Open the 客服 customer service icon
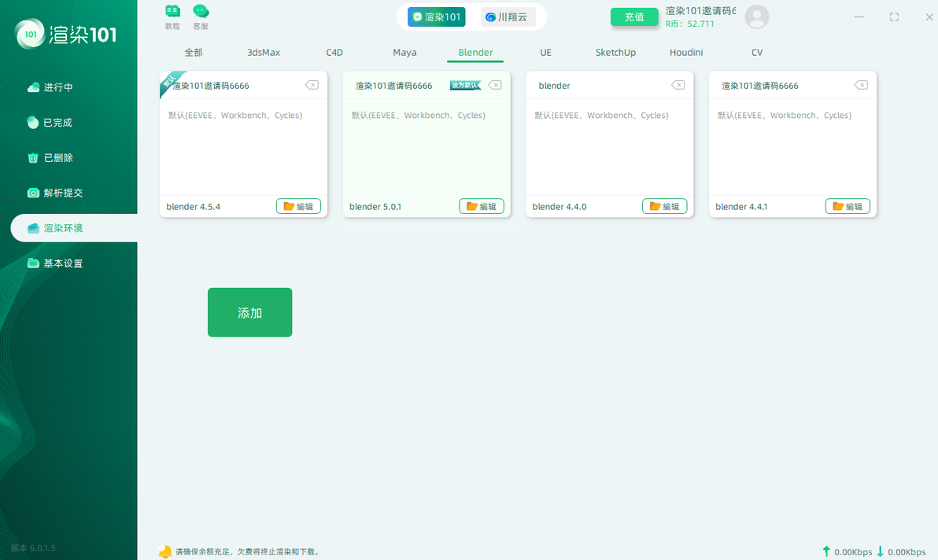Image resolution: width=938 pixels, height=560 pixels. (201, 17)
